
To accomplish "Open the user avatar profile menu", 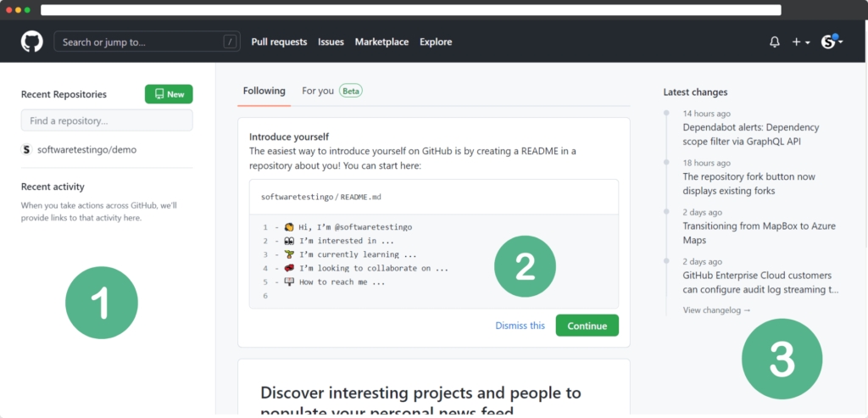I will click(x=832, y=42).
